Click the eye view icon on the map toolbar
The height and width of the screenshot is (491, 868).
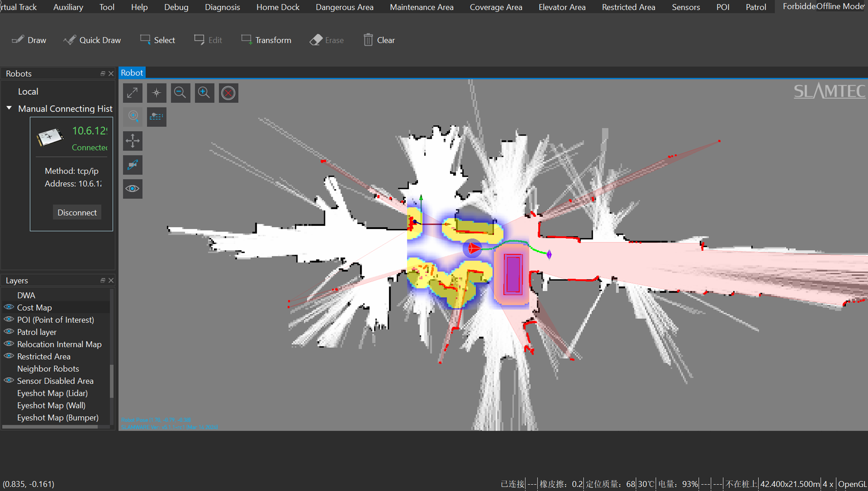(x=132, y=189)
